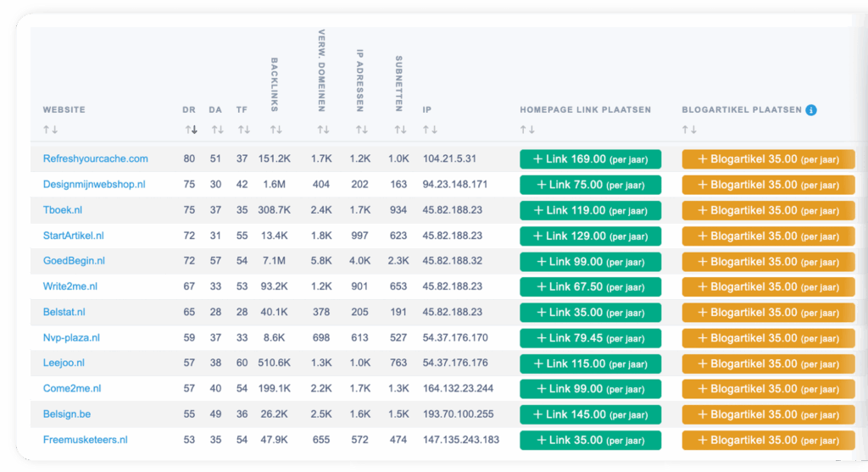Open Designmijnwebshop.nl link

tap(94, 184)
